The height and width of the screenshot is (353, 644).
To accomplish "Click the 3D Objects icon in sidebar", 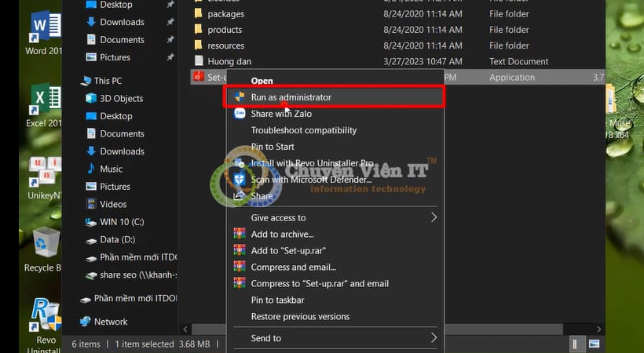I will pyautogui.click(x=91, y=99).
